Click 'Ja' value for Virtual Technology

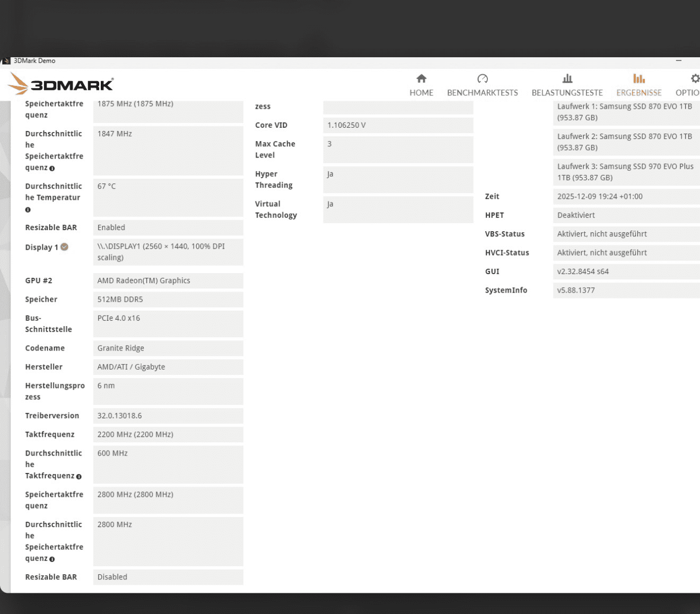click(x=398, y=209)
